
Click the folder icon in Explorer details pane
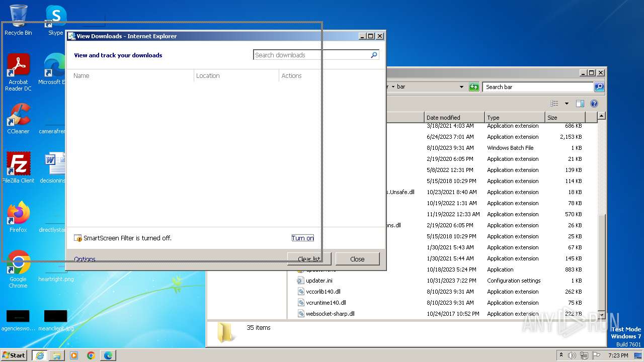(x=225, y=333)
